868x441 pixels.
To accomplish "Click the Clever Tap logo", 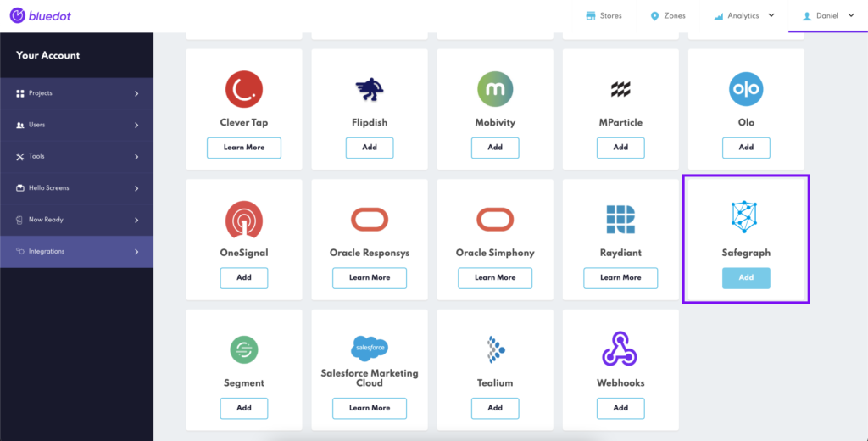I will (x=244, y=89).
